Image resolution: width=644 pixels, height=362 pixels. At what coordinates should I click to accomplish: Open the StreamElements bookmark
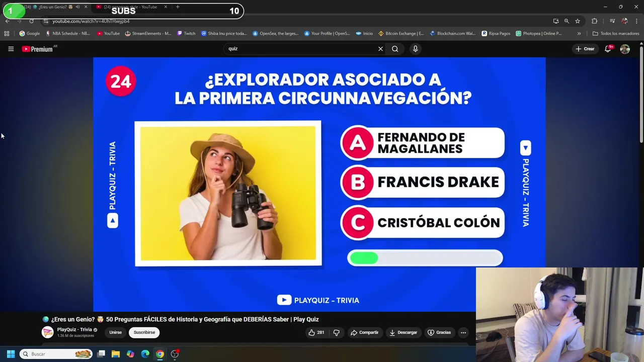148,34
